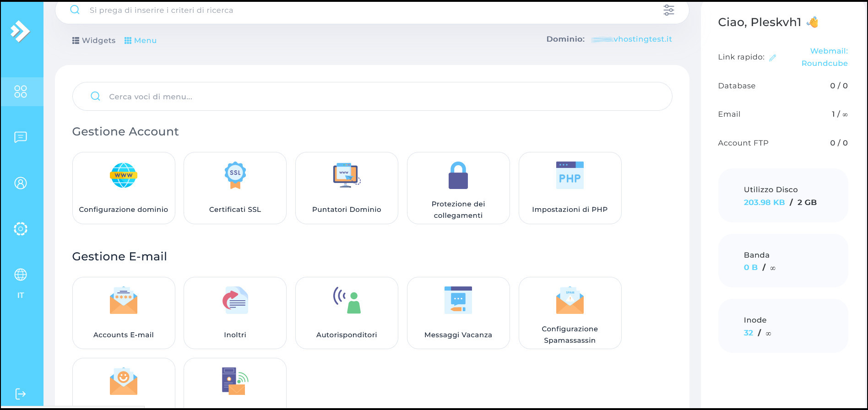Image resolution: width=868 pixels, height=410 pixels.
Task: Switch to Menu view
Action: 141,40
